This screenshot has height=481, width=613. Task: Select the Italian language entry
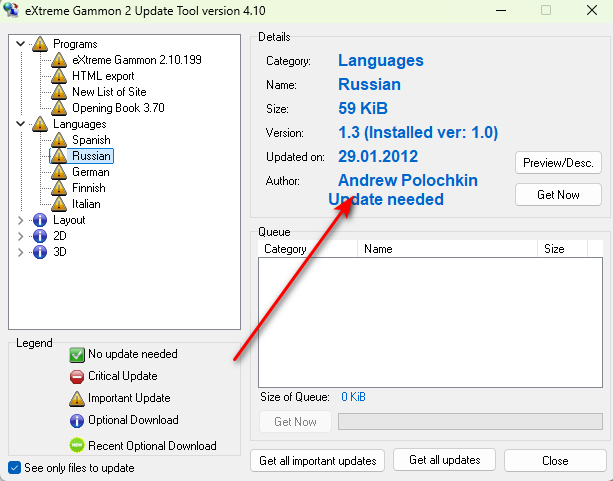pyautogui.click(x=86, y=204)
